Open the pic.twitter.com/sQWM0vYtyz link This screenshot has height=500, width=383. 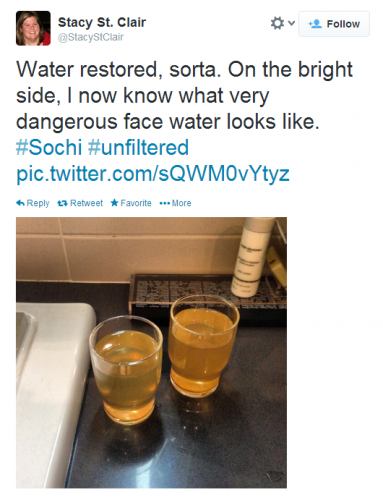click(x=153, y=174)
